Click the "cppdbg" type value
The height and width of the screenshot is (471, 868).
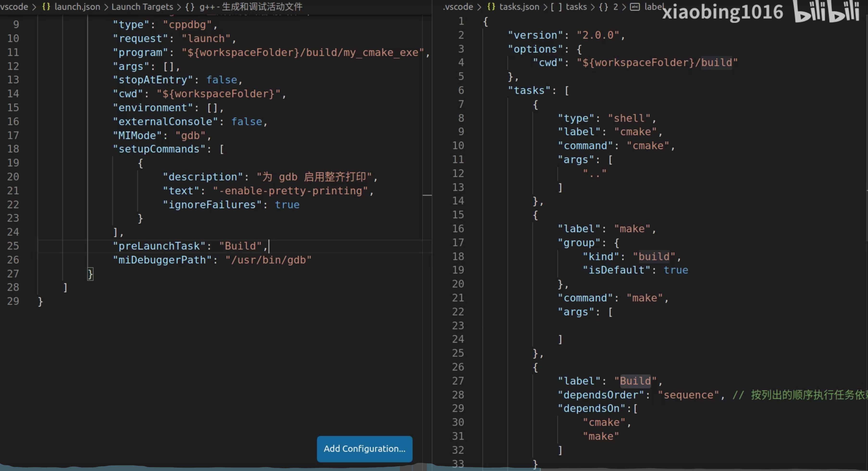click(188, 24)
